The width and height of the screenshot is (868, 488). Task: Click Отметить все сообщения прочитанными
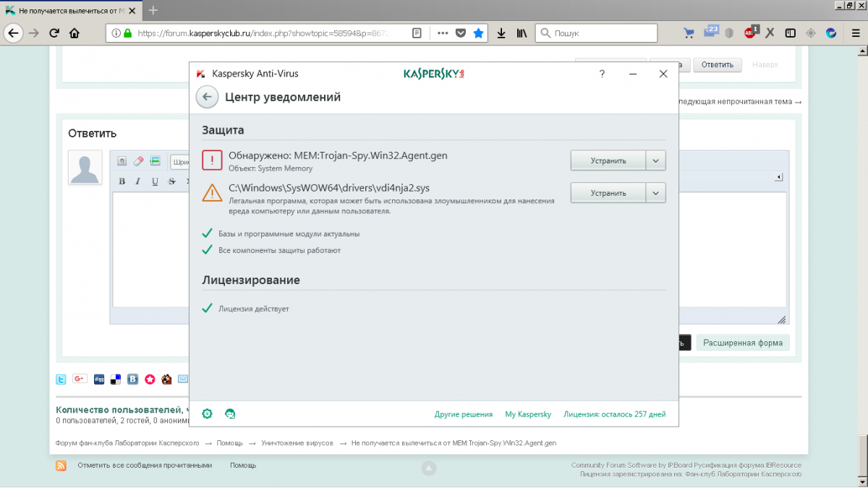[145, 466]
